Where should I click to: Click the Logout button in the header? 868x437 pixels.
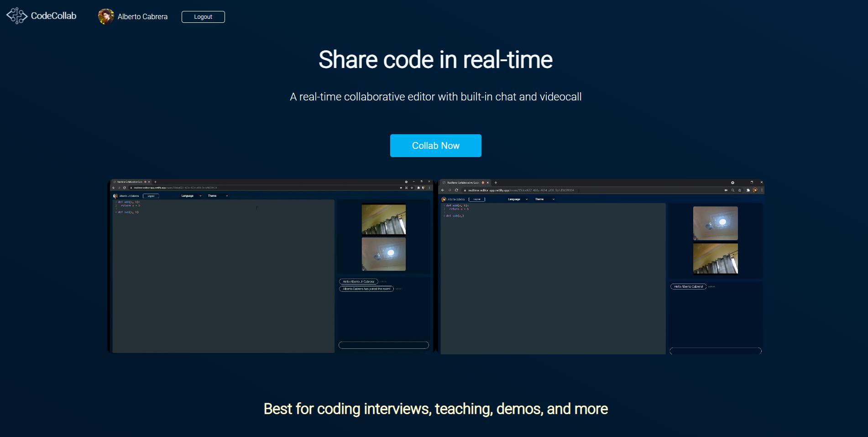[x=203, y=16]
